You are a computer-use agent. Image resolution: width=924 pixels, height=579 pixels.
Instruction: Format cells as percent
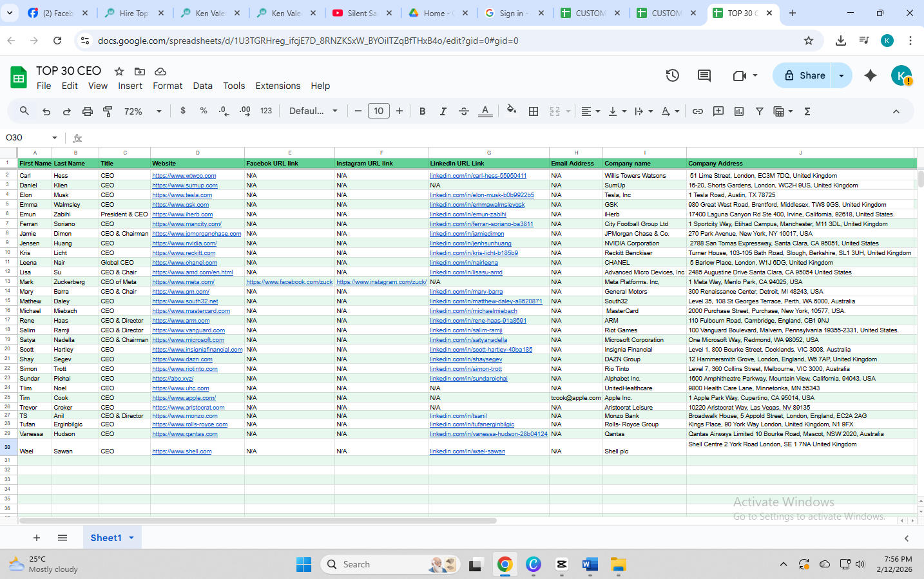(204, 111)
